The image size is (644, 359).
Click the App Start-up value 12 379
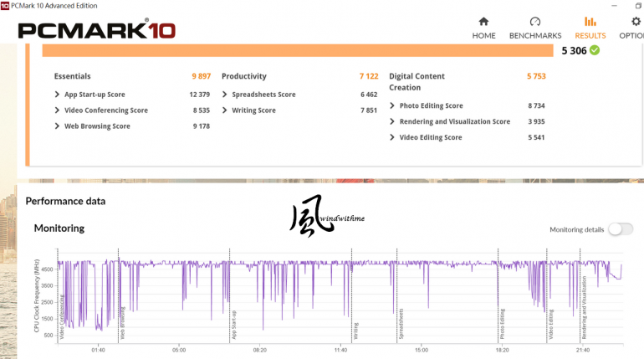(x=200, y=95)
